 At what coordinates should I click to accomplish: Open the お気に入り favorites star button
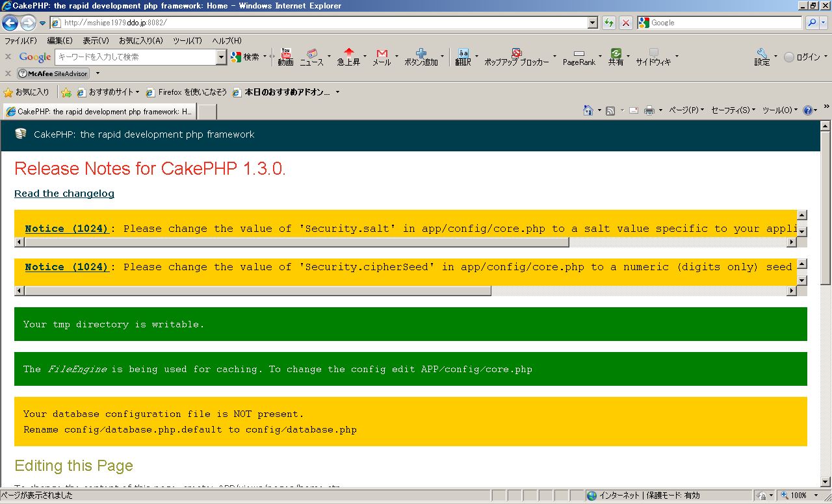pyautogui.click(x=26, y=92)
